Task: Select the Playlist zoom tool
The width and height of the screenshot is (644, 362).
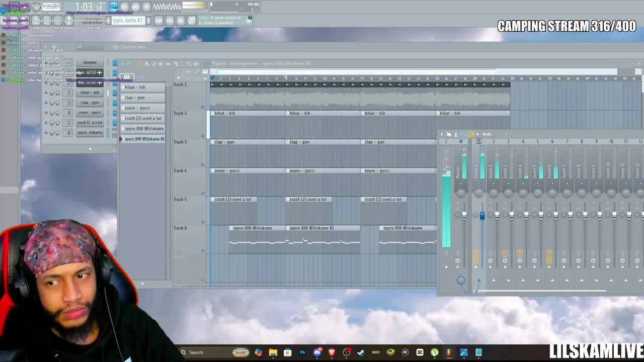Action: [189, 64]
